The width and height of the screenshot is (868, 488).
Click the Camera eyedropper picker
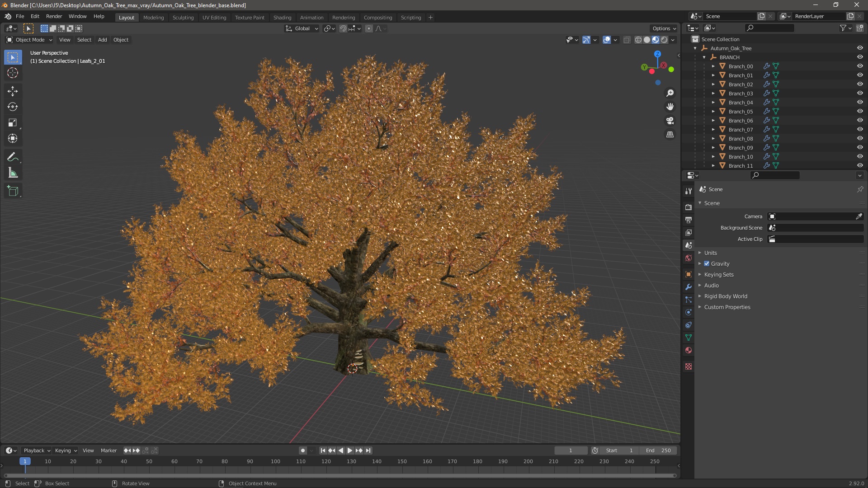[x=859, y=216]
